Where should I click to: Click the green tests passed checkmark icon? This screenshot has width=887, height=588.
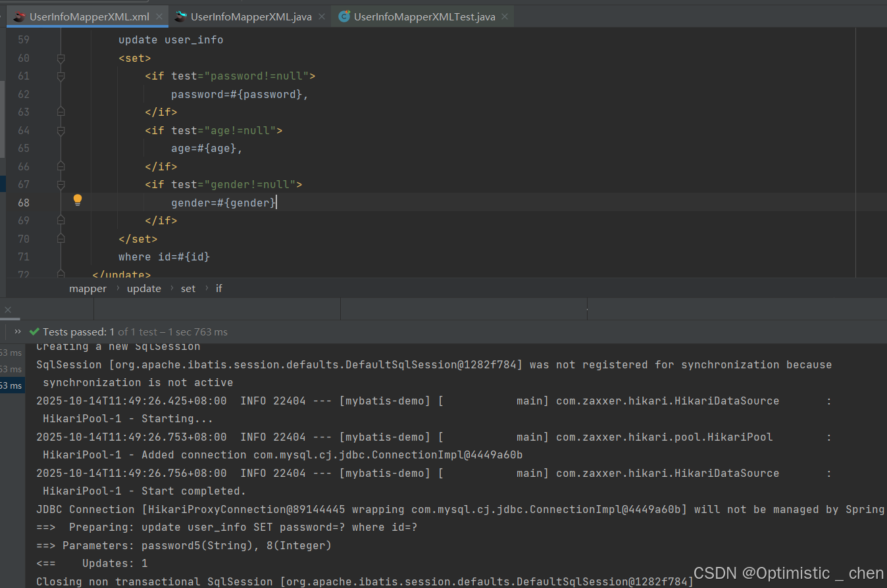click(34, 331)
